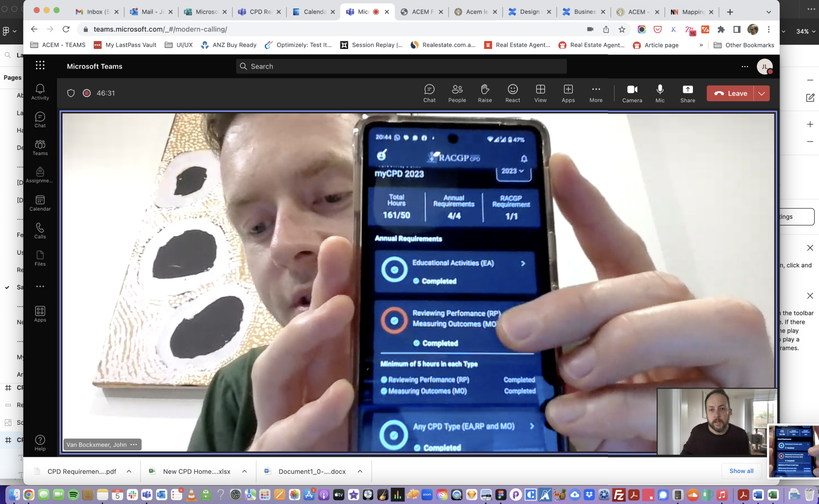Click the Teams Search field
This screenshot has width=819, height=504.
[401, 66]
